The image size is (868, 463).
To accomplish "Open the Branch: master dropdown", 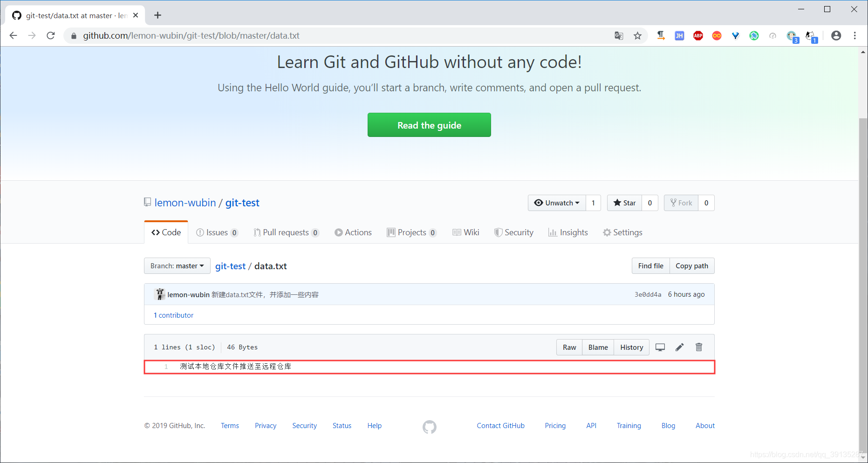I will tap(177, 266).
